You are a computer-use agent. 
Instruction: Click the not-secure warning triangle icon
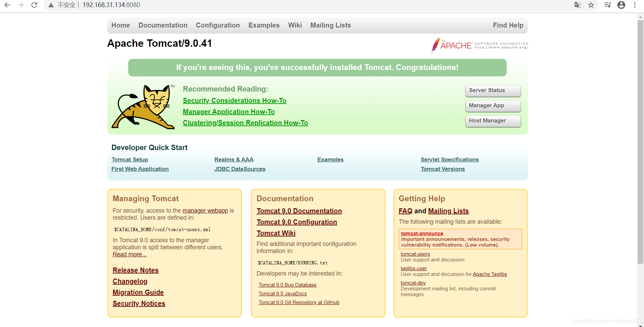tap(51, 5)
